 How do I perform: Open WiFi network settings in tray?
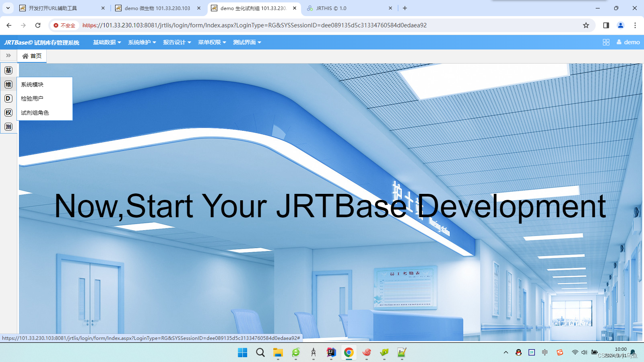[575, 352]
